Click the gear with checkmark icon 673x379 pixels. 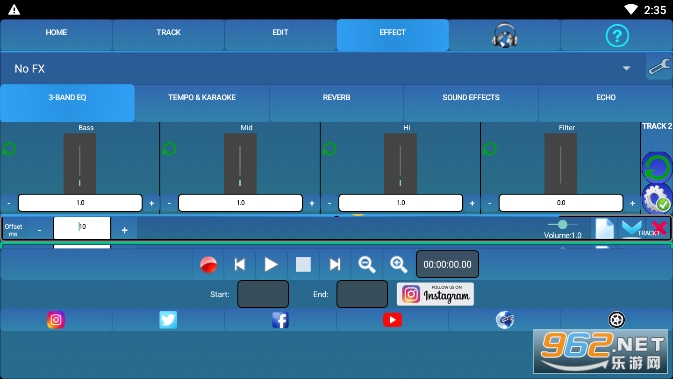click(657, 199)
